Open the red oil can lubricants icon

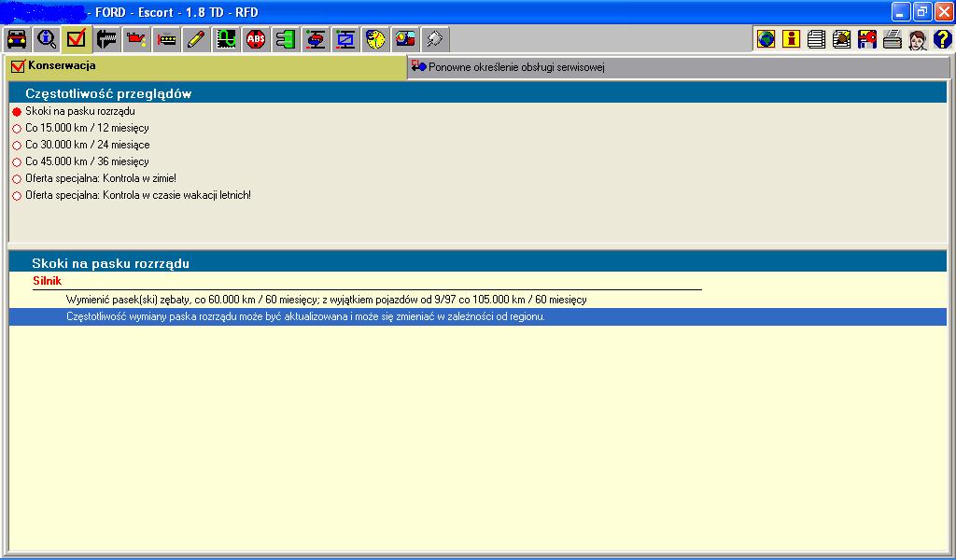(136, 39)
